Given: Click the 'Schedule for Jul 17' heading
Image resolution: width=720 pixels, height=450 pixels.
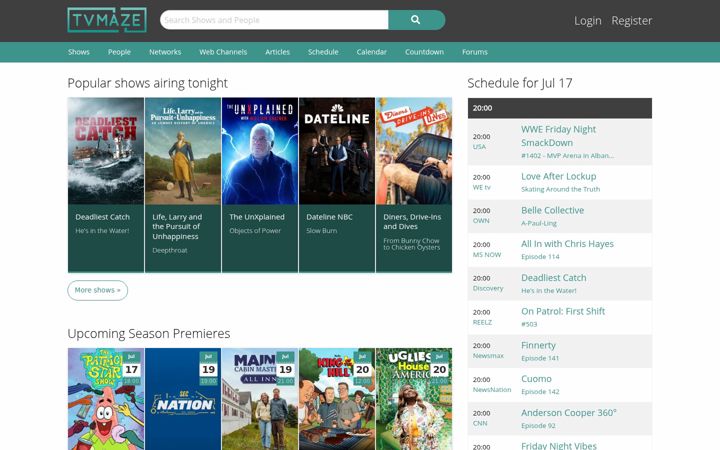Looking at the screenshot, I should click(520, 83).
